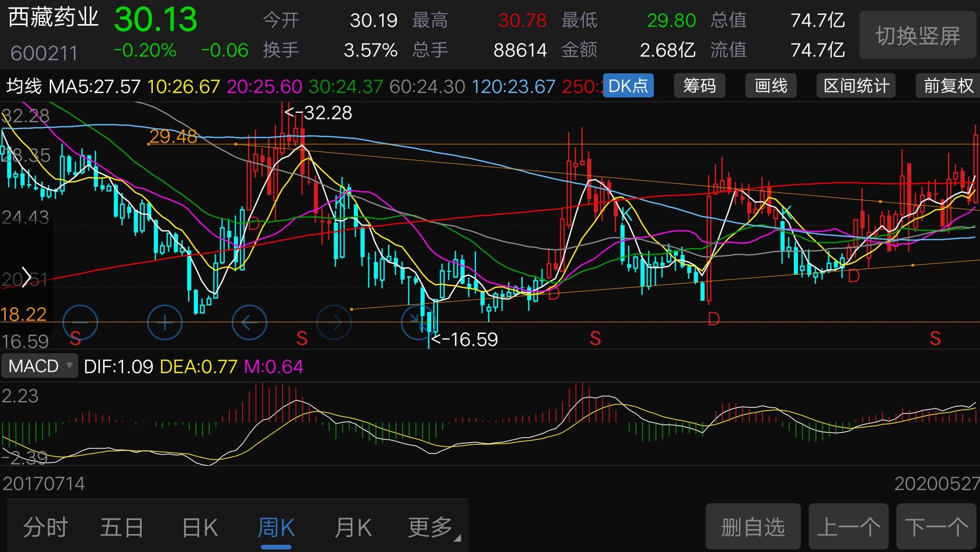Tap the 金额 value 2.68亿

coord(668,50)
